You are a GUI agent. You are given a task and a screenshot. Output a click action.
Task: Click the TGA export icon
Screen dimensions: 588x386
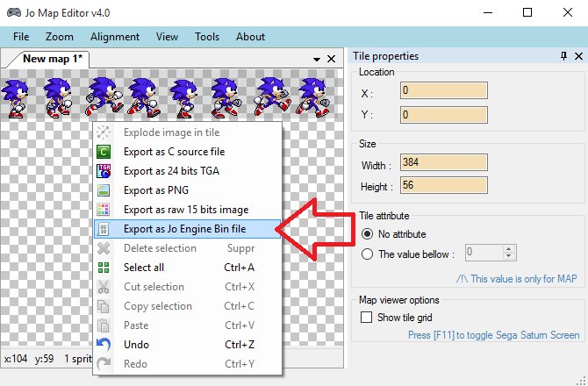pos(104,171)
